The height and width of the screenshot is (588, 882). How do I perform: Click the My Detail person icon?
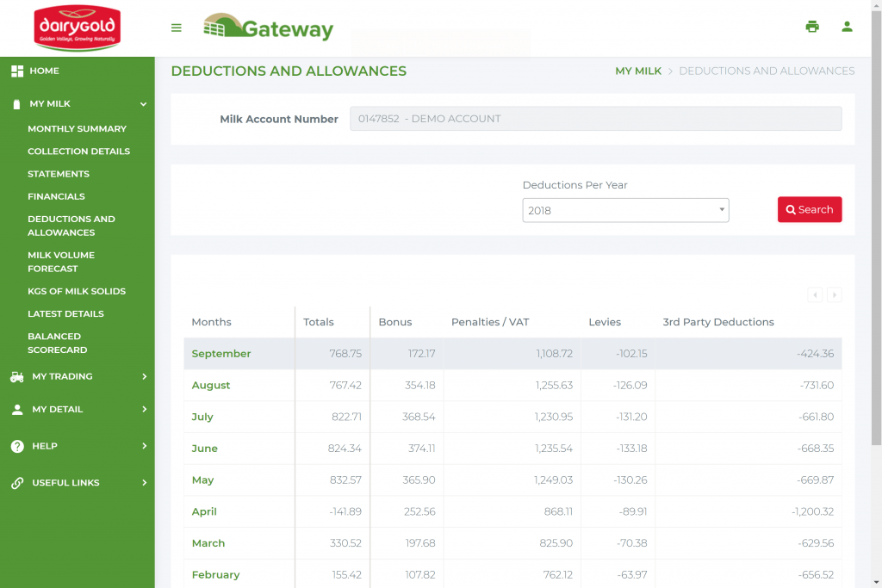(17, 410)
